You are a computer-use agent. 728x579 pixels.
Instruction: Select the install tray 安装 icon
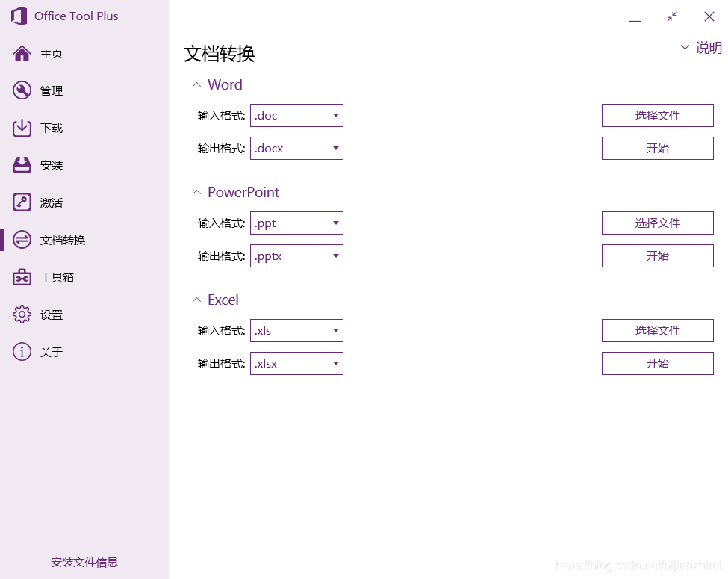pos(22,165)
